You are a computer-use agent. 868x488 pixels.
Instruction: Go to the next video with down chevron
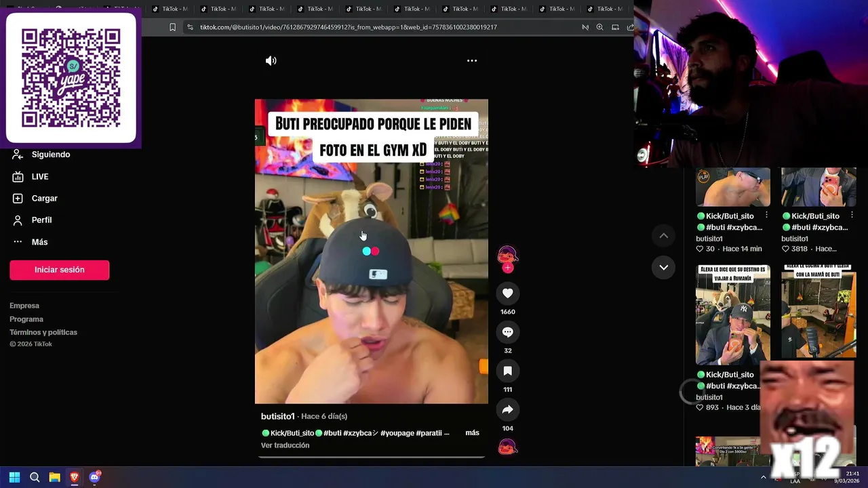tap(664, 267)
